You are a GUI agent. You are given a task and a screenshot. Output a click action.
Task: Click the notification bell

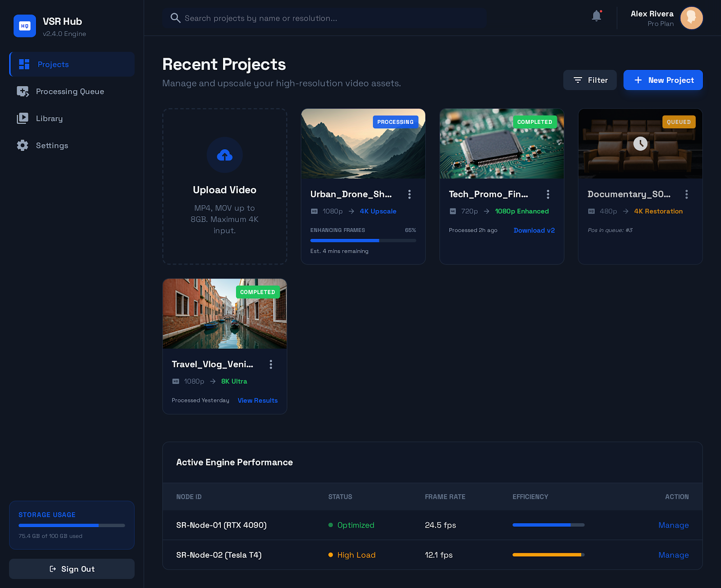[596, 15]
